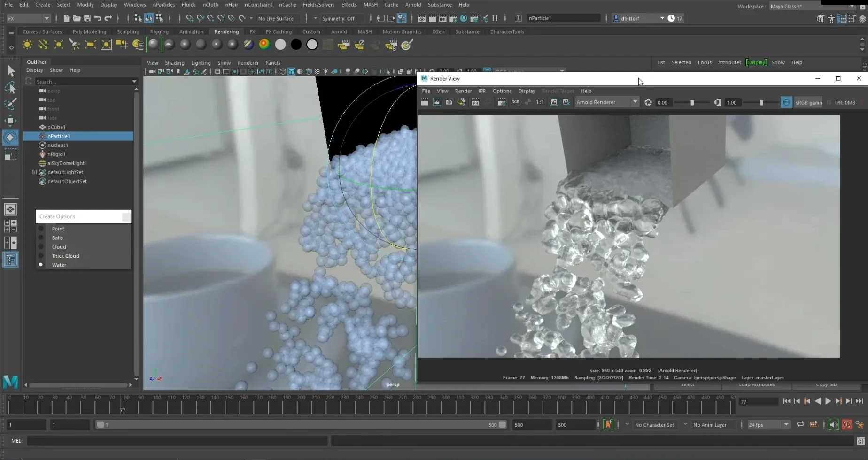
Task: Click the No Live Surface field
Action: coord(276,18)
